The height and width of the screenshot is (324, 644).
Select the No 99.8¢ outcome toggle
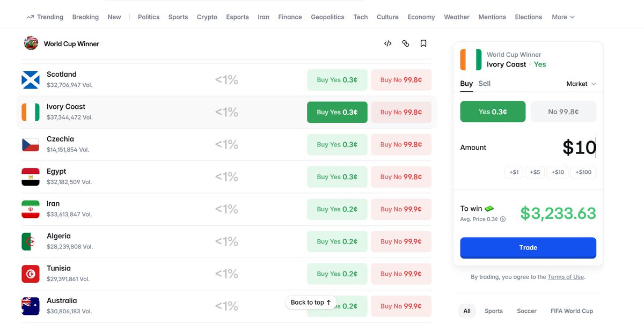tap(563, 112)
